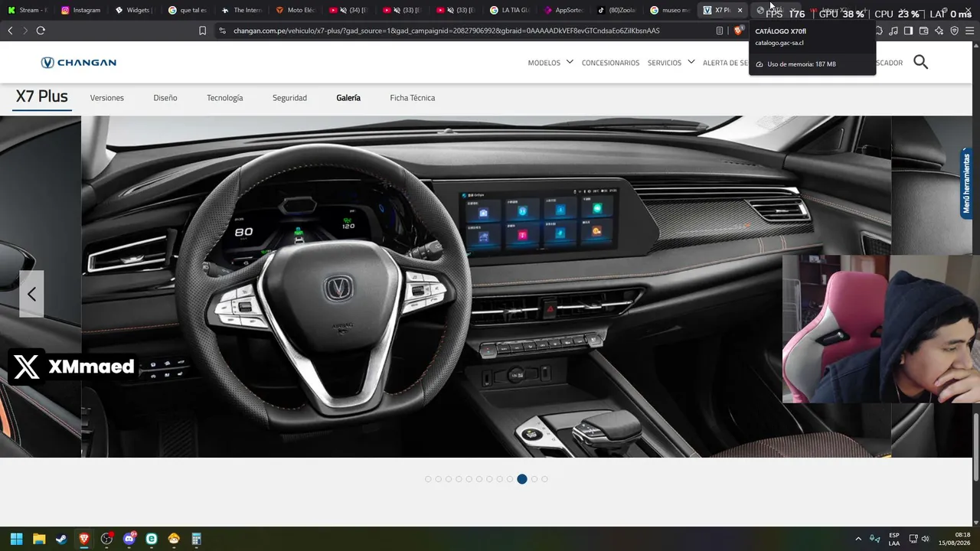The width and height of the screenshot is (980, 551).
Task: Toggle reader mode icon in address bar
Action: pos(720,31)
